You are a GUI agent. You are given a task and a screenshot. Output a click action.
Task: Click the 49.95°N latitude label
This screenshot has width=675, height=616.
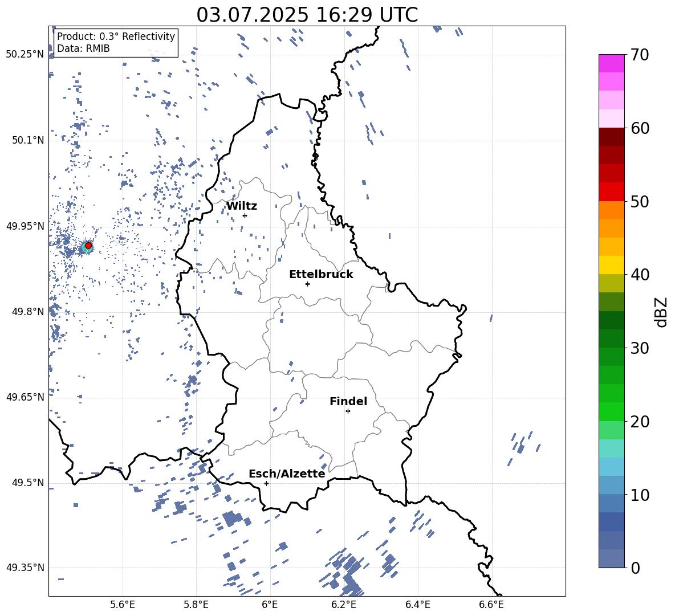25,226
